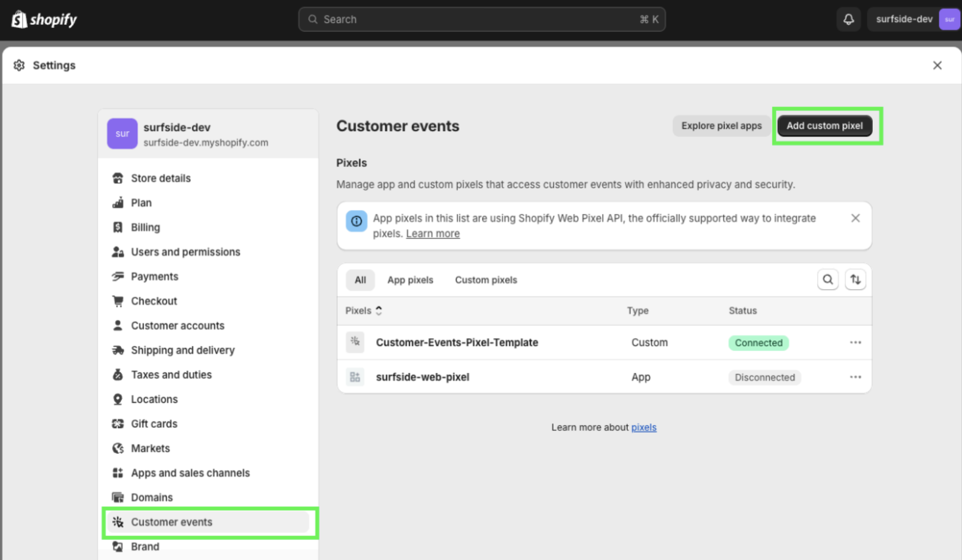Click the Gift cards icon
The image size is (962, 560).
118,424
